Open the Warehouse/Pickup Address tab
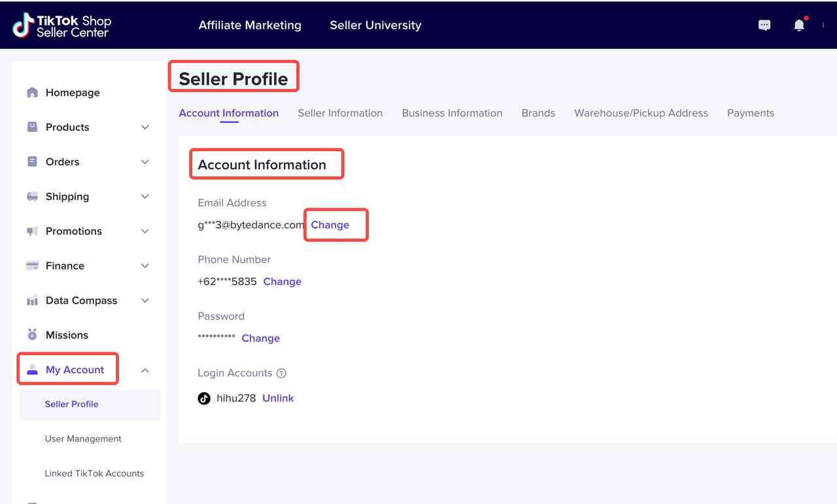 (x=641, y=113)
